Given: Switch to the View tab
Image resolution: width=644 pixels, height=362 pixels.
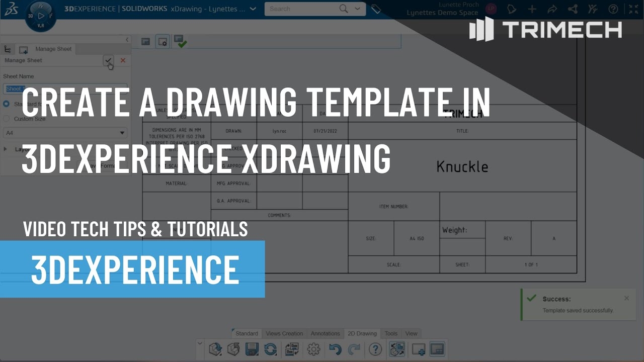Looking at the screenshot, I should (x=411, y=333).
